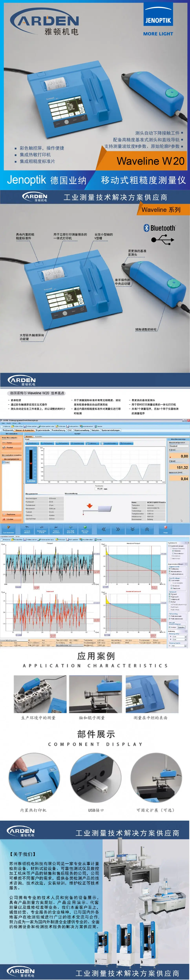Click the Waveline 系列 label
The image size is (190, 980).
coord(161,209)
